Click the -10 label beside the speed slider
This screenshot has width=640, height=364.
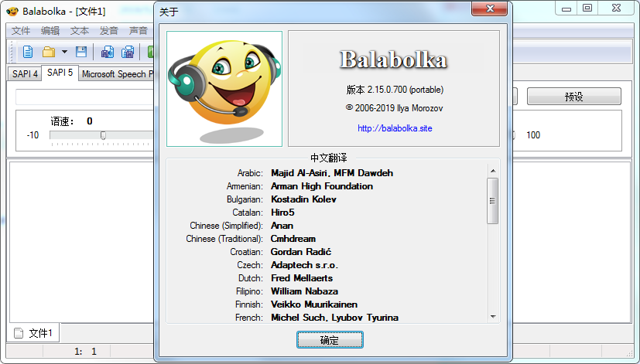[x=33, y=135]
